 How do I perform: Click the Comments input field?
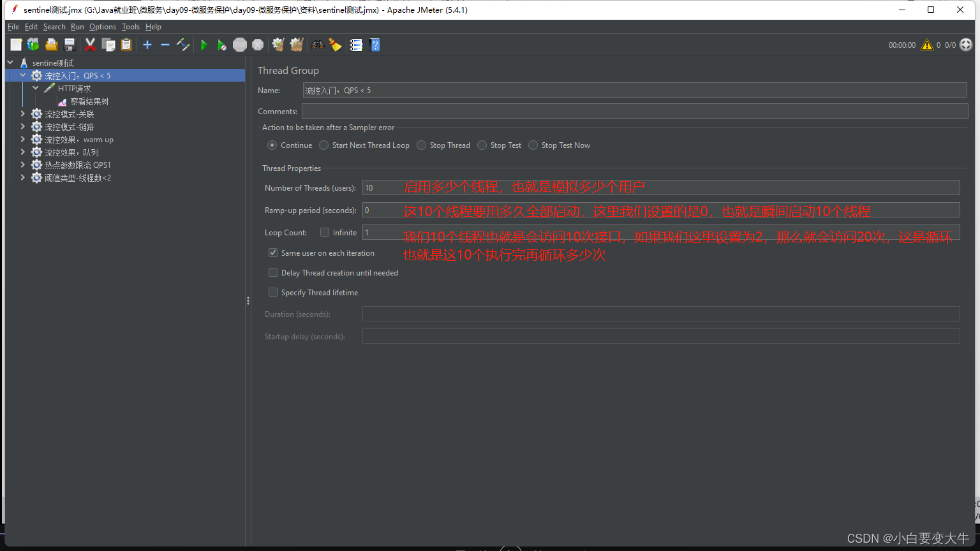click(x=635, y=111)
